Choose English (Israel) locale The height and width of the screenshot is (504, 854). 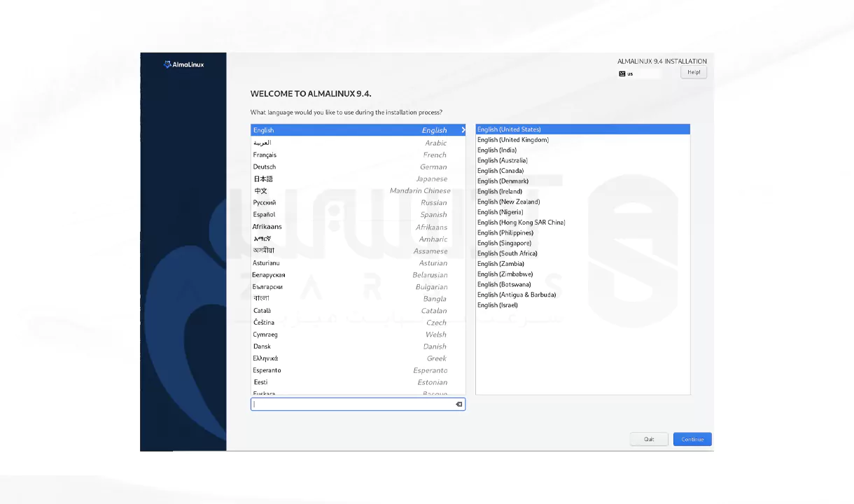coord(582,305)
